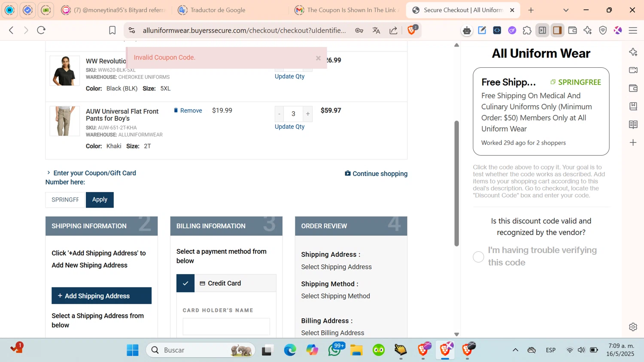Select 'I'm having trouble verifying this code'
Screen dimensions: 644x362
[478, 256]
